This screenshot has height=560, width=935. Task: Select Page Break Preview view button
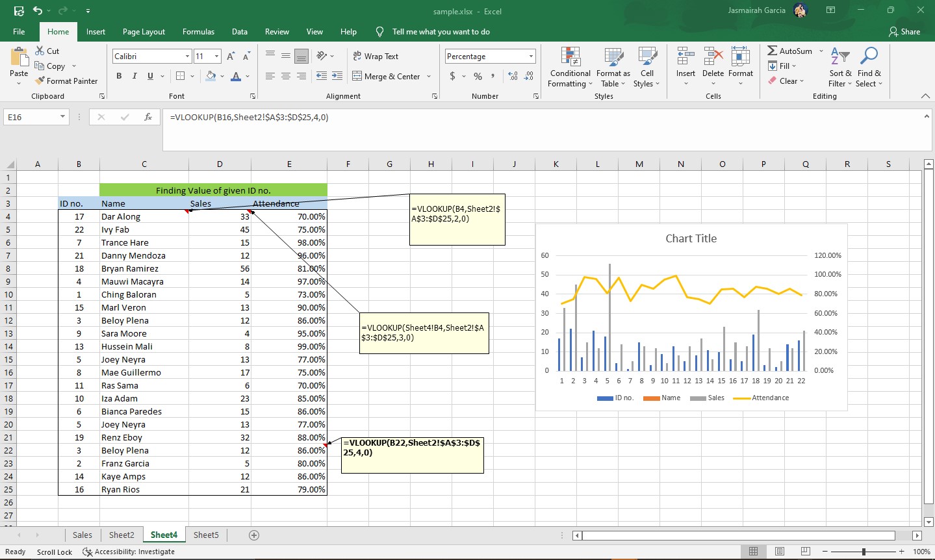(x=805, y=551)
